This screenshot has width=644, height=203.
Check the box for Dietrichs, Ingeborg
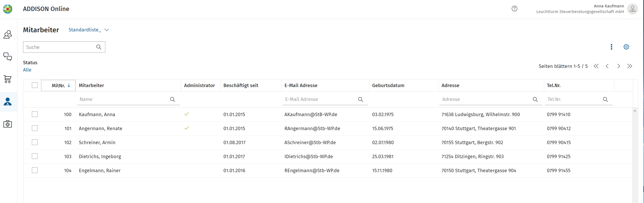[x=35, y=156]
